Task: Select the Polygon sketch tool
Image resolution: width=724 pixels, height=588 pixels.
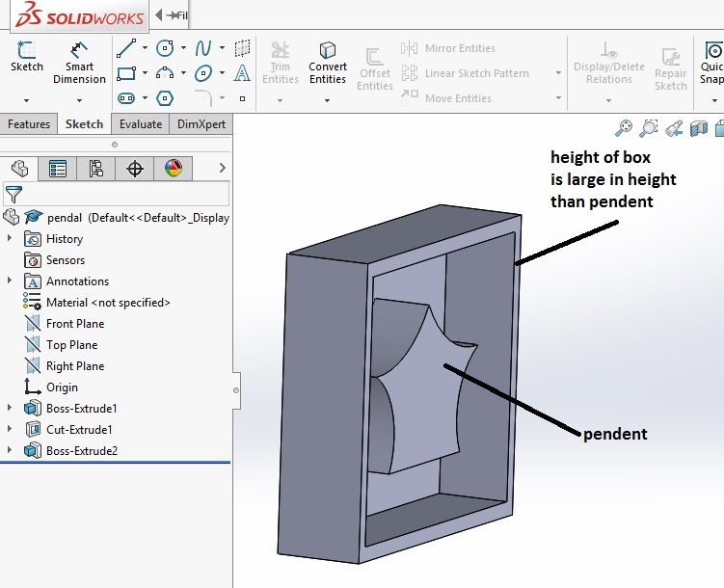Action: pyautogui.click(x=165, y=98)
